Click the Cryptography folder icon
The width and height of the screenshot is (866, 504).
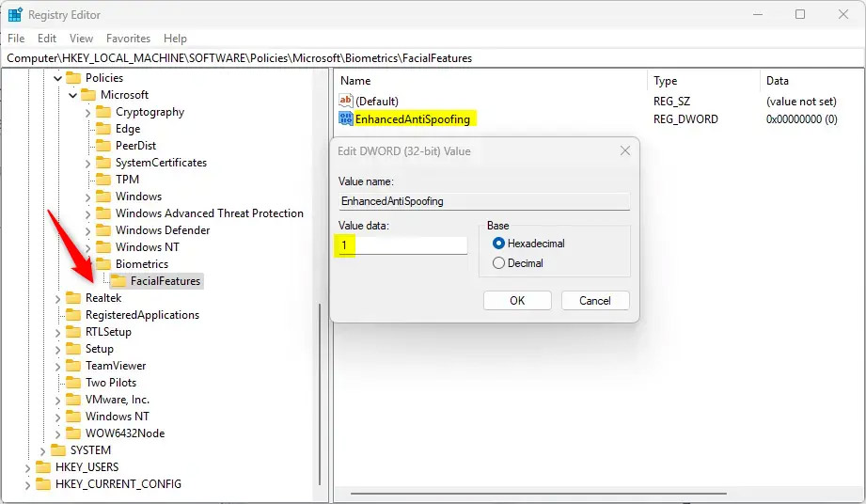(x=103, y=112)
